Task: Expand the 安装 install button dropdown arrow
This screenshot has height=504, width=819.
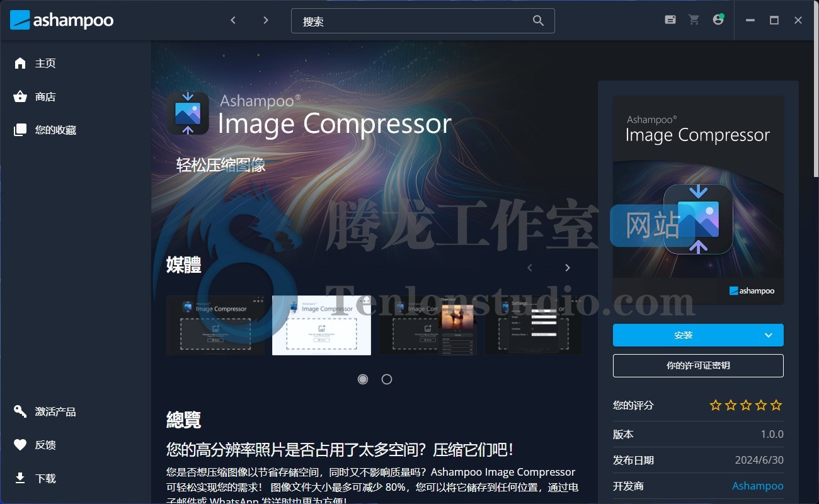Action: click(x=769, y=335)
